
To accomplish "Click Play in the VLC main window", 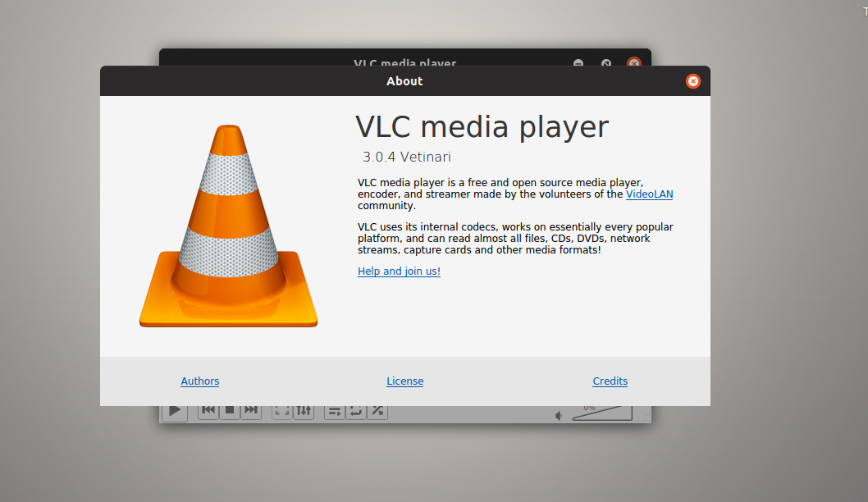I will (x=175, y=413).
